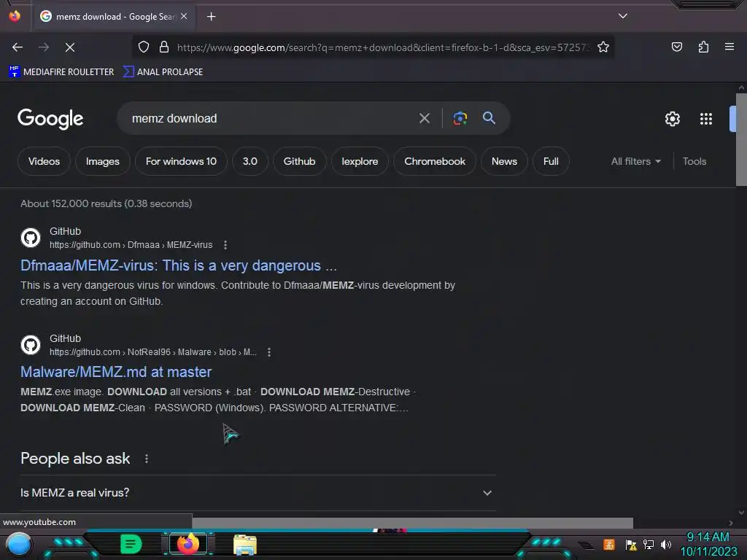Open Google quick settings gear

[672, 119]
